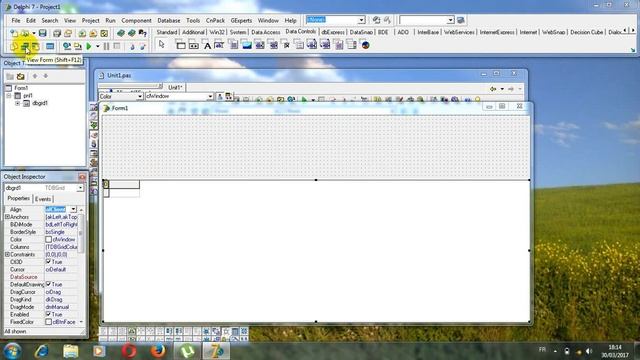The height and width of the screenshot is (360, 640).
Task: Click the Cursor crDefault value
Action: click(56, 269)
